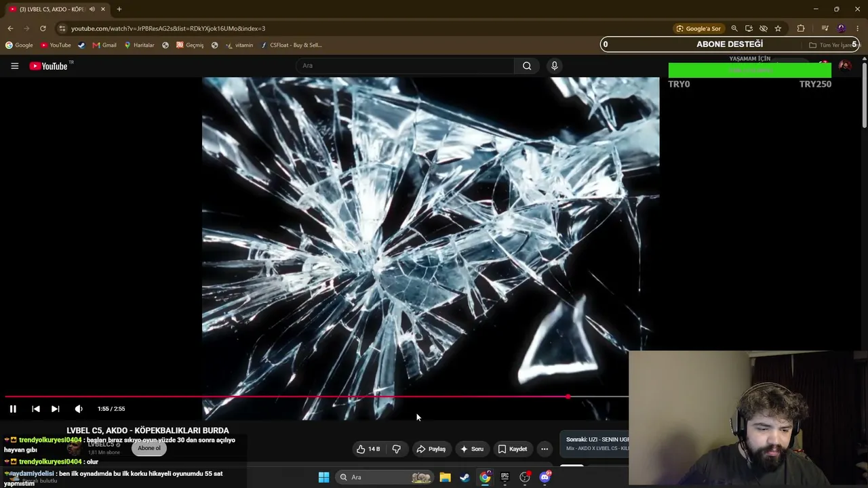
Task: Dislike the video
Action: click(x=397, y=449)
